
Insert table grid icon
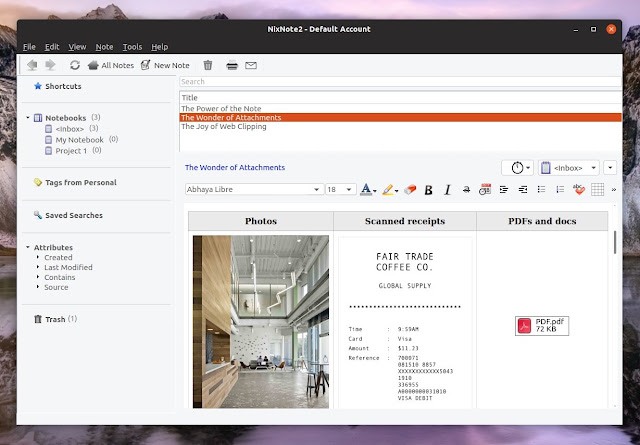pyautogui.click(x=597, y=189)
